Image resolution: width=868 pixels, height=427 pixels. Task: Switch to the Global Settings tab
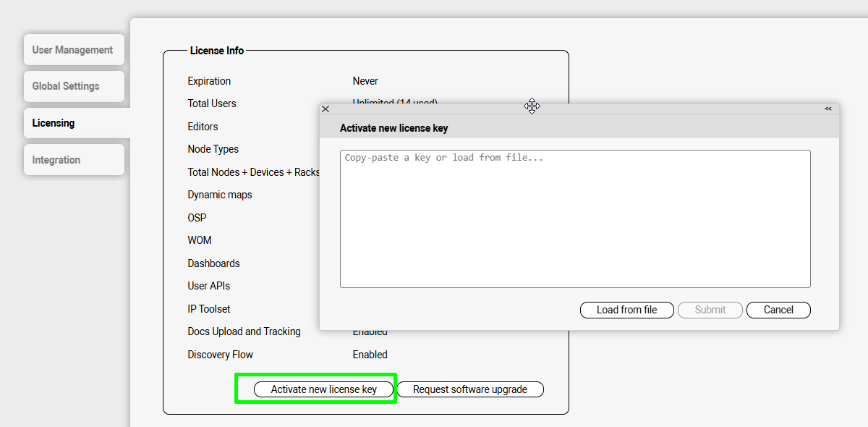tap(73, 86)
